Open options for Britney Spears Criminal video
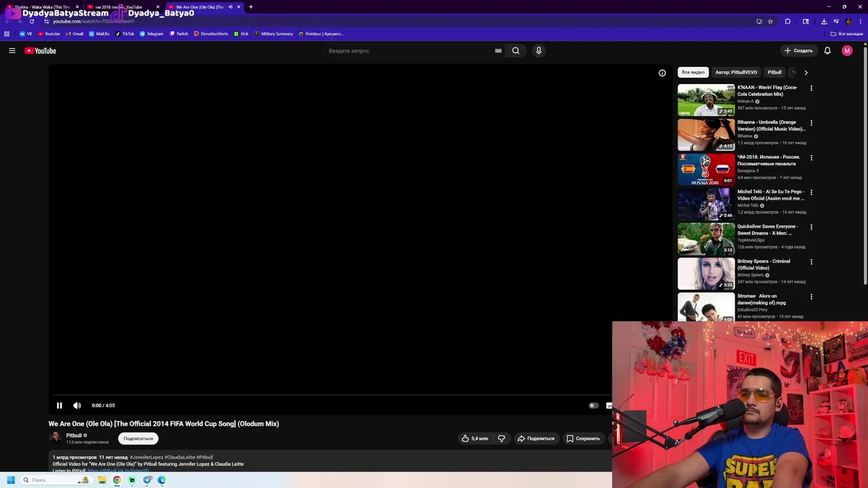This screenshot has height=488, width=868. pyautogui.click(x=811, y=262)
